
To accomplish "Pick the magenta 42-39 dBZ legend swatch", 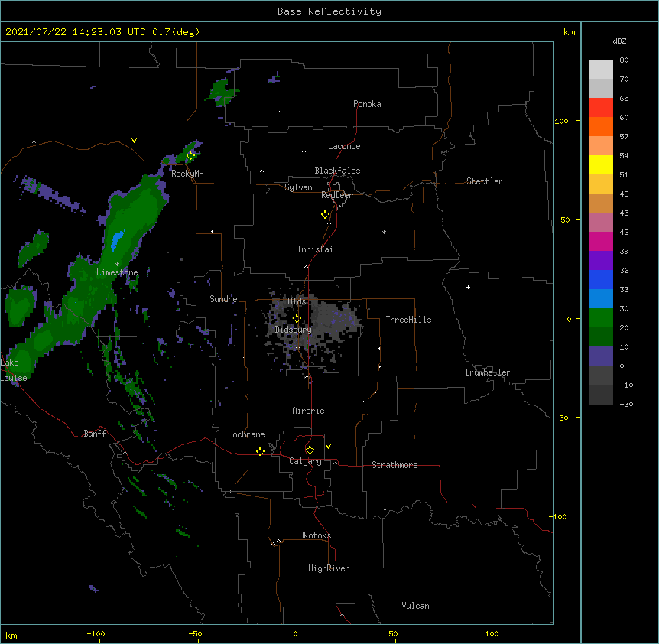I will click(x=601, y=241).
